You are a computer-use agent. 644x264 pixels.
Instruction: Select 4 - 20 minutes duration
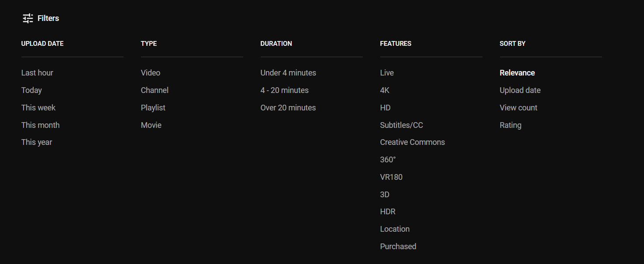285,90
